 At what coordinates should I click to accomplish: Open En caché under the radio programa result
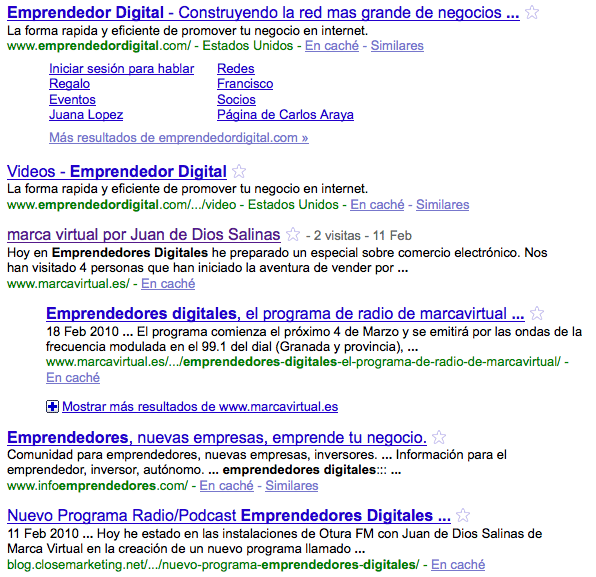73,377
